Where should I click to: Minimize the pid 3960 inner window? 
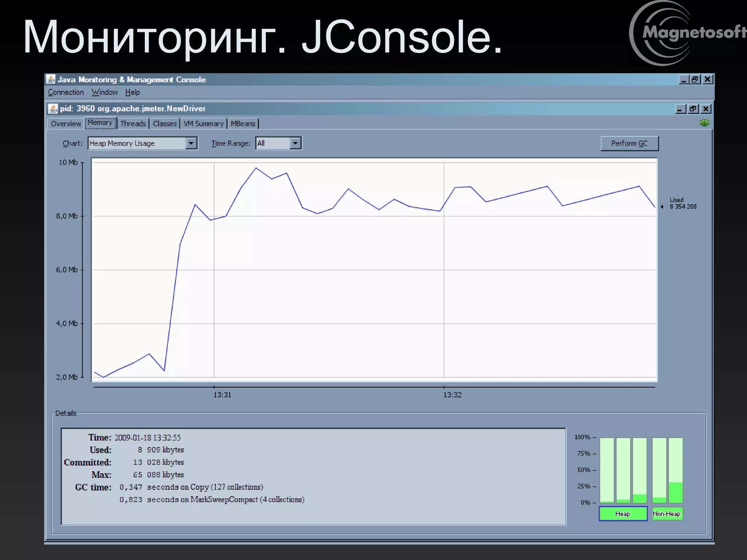(x=680, y=109)
